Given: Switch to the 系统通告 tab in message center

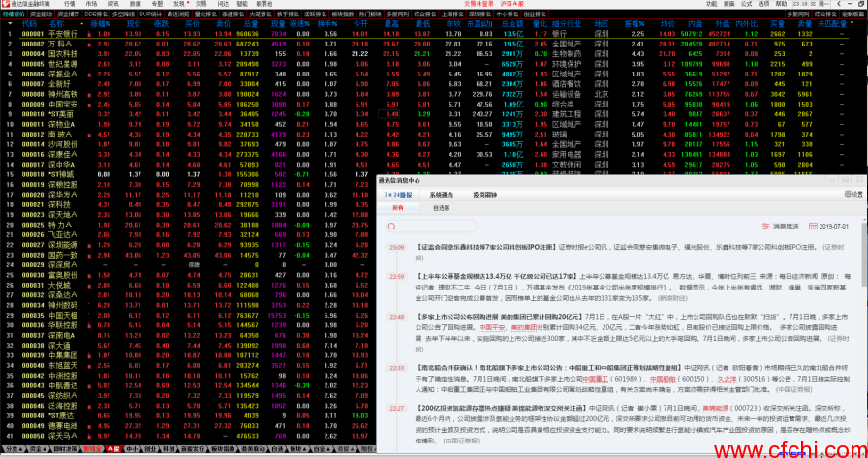Looking at the screenshot, I should tap(442, 195).
